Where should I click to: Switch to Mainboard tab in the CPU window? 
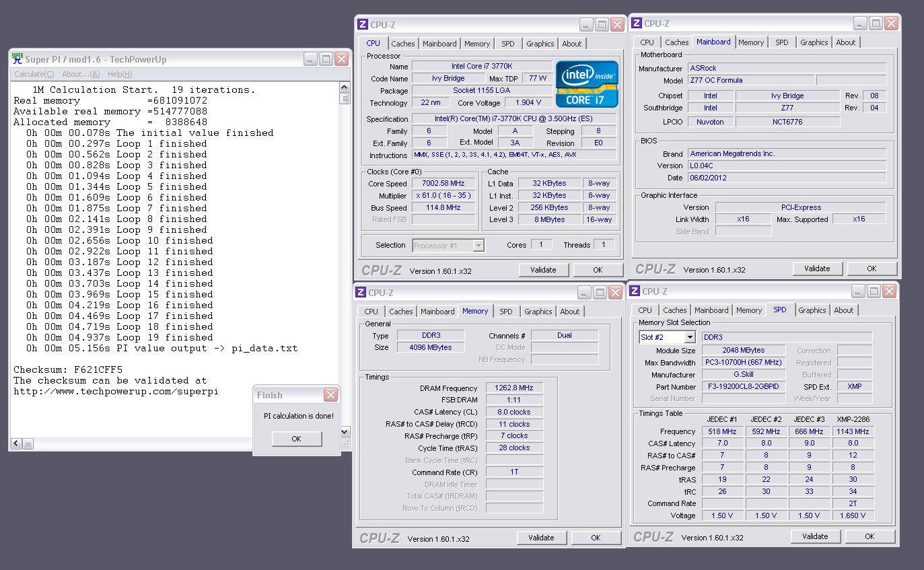click(439, 44)
